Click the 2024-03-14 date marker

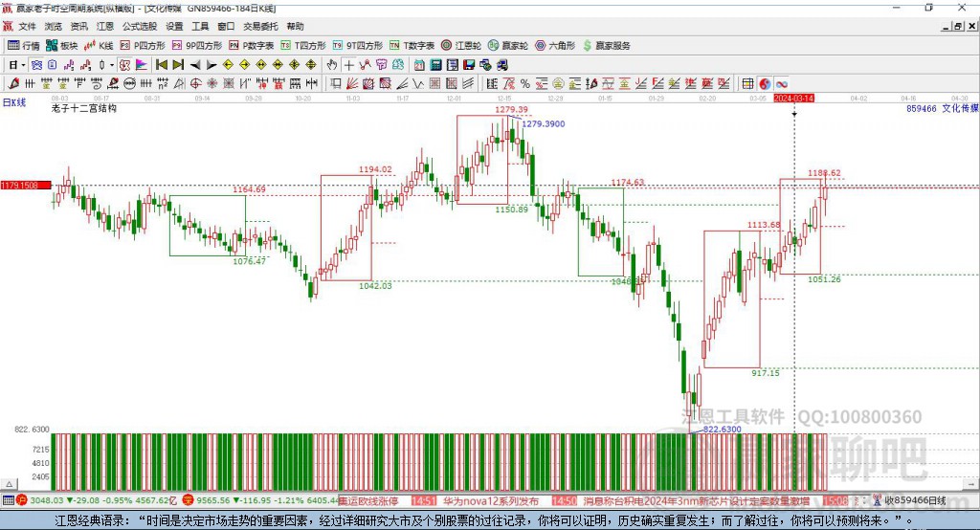click(x=793, y=99)
